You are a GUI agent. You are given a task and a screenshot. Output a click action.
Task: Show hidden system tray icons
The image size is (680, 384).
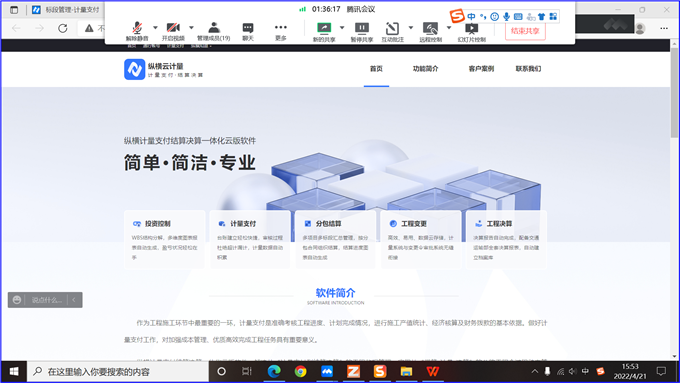click(535, 371)
